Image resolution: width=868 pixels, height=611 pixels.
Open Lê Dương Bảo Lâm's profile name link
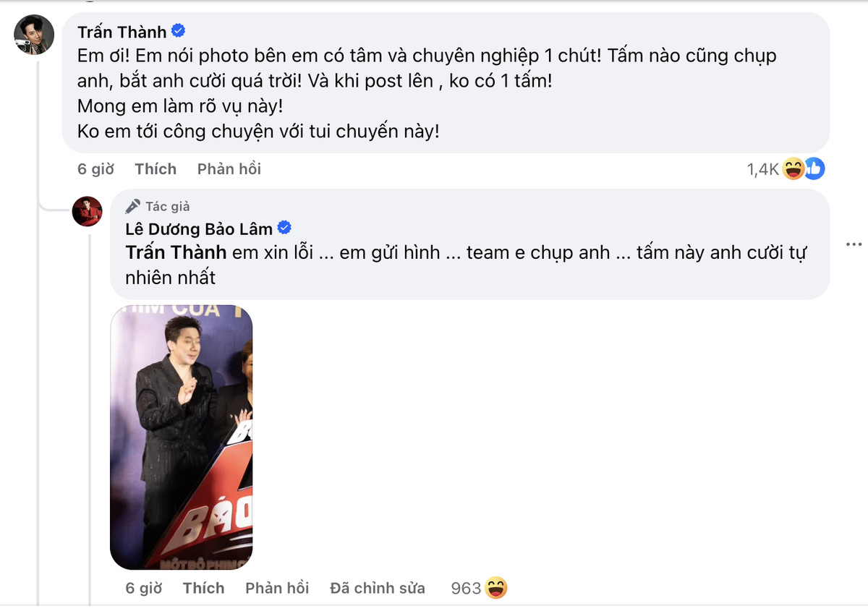point(199,229)
